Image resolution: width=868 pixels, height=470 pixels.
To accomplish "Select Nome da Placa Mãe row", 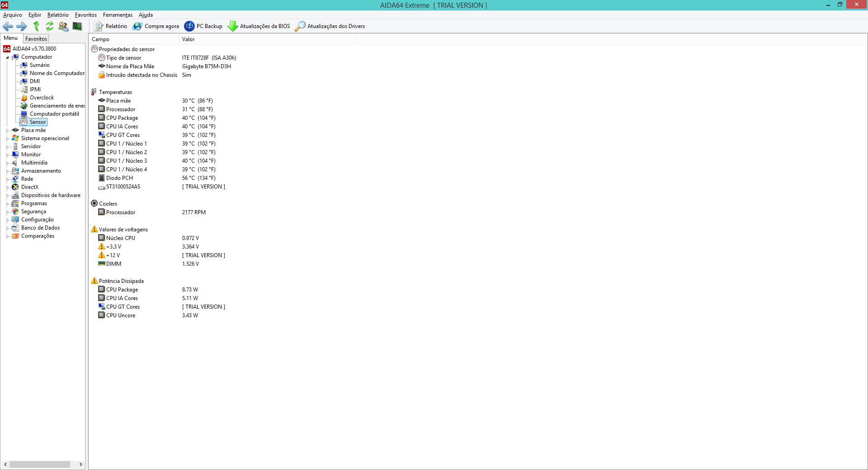I will point(165,66).
